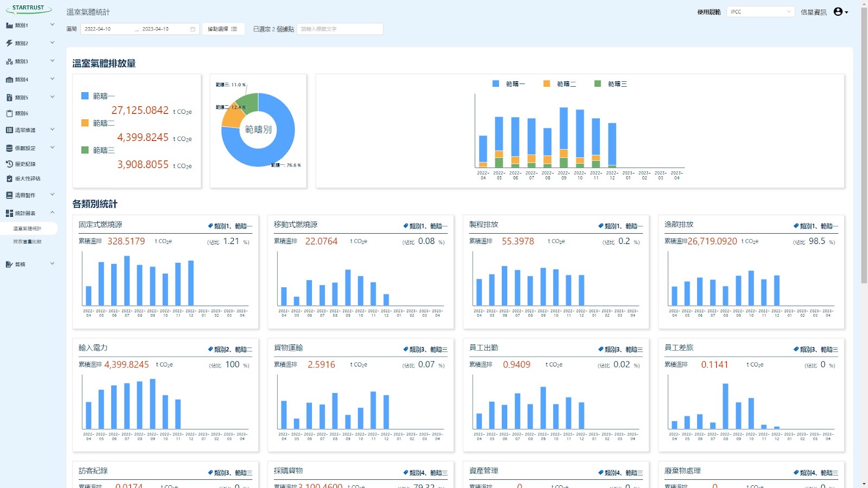Collapse the 統計圖表 sidebar chevron

[52, 213]
